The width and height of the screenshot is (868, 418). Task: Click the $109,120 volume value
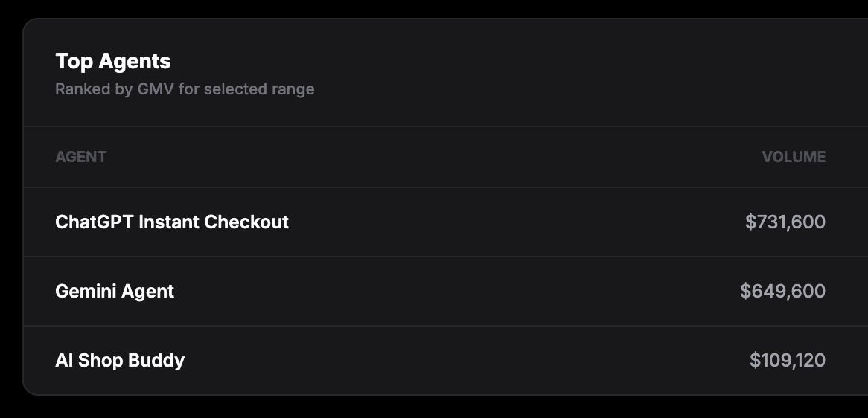(788, 360)
